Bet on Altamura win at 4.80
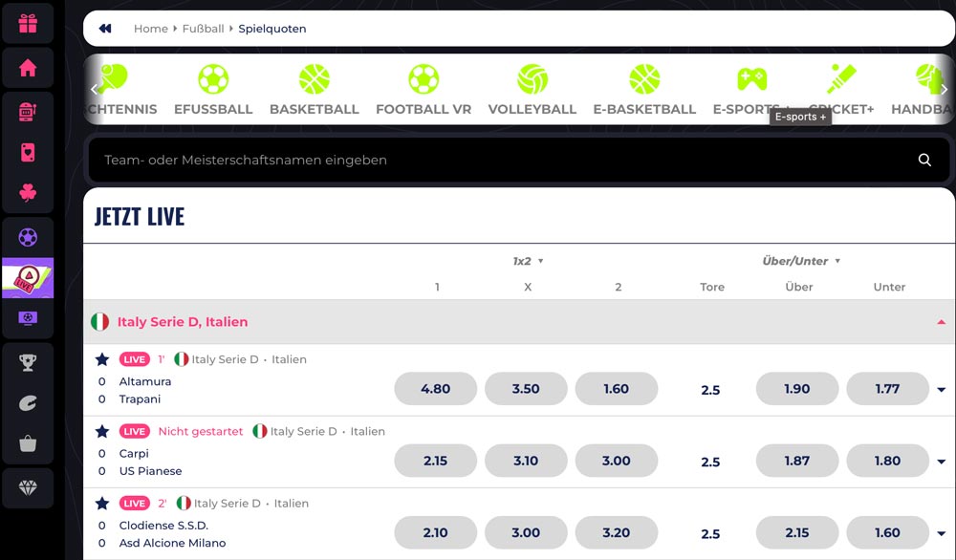956x560 pixels. (x=435, y=389)
